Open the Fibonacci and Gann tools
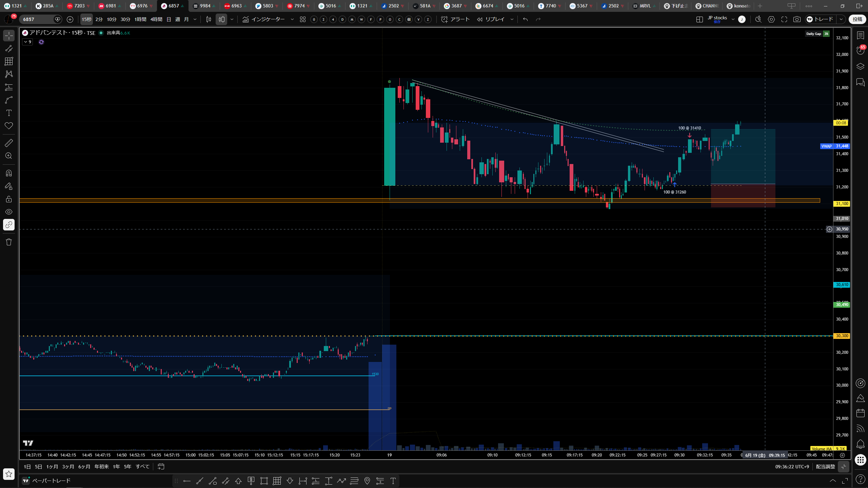868x488 pixels. point(9,61)
